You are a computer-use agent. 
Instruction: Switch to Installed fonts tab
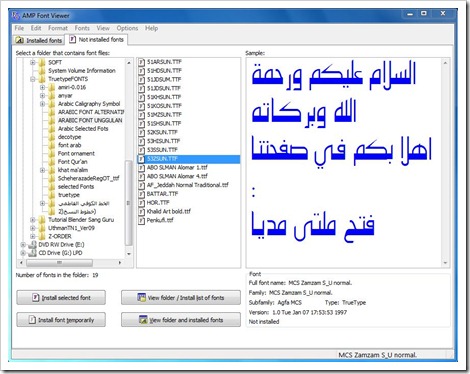[x=39, y=40]
